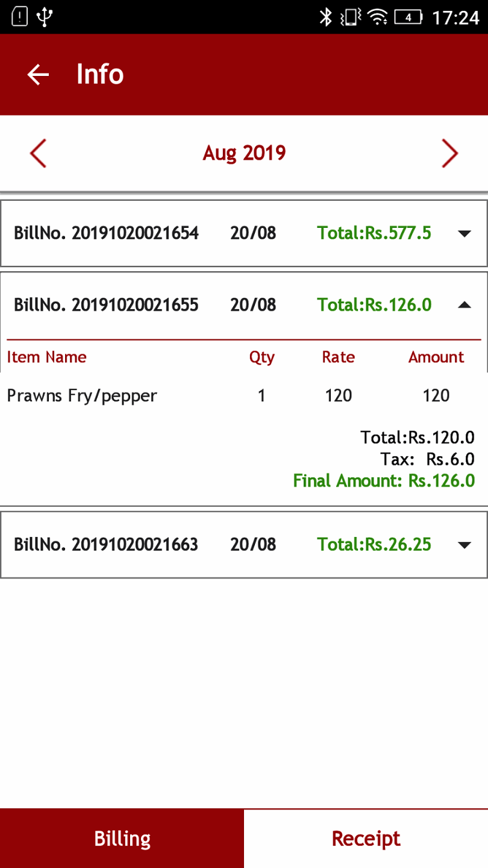Collapse bill 20191020021655 details arrow
The image size is (488, 868).
pos(464,305)
